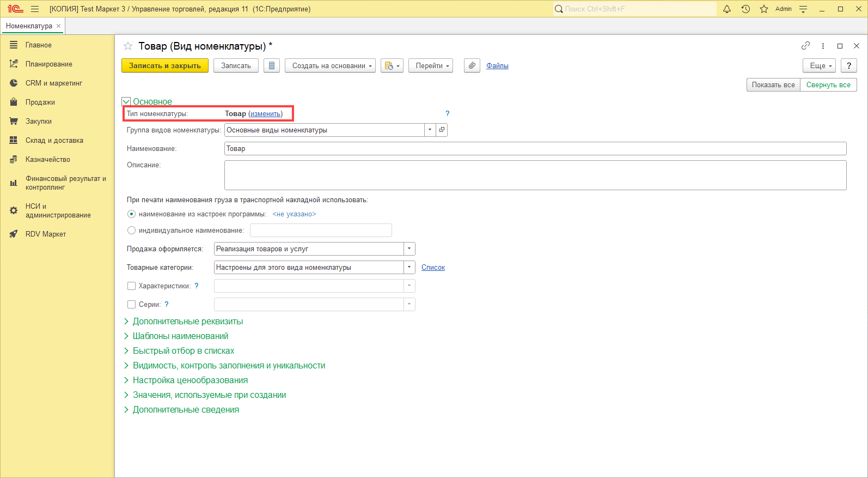The image size is (868, 478).
Task: Click the notifications bell icon
Action: (726, 9)
